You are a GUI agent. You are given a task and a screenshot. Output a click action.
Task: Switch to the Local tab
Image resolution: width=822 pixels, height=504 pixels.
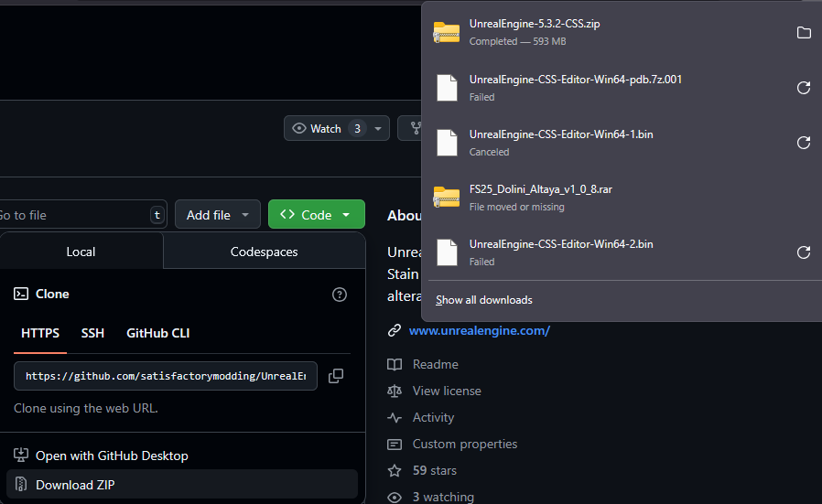(x=81, y=252)
